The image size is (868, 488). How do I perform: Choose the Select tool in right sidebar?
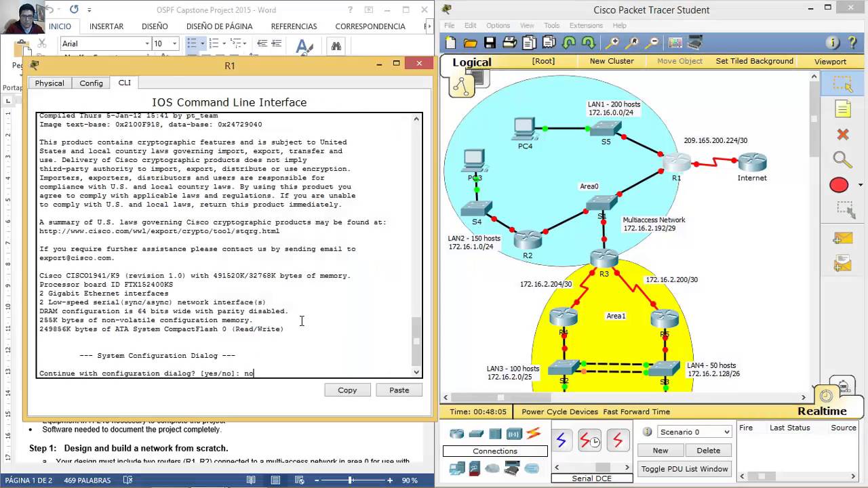click(x=843, y=84)
